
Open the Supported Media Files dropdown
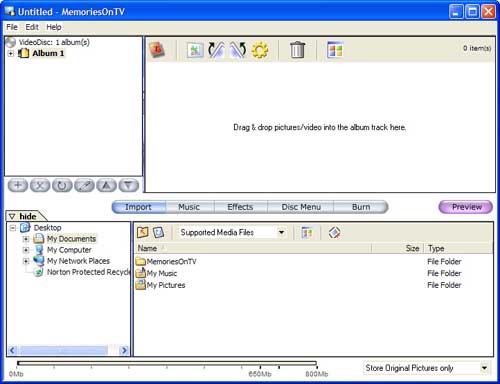(232, 232)
